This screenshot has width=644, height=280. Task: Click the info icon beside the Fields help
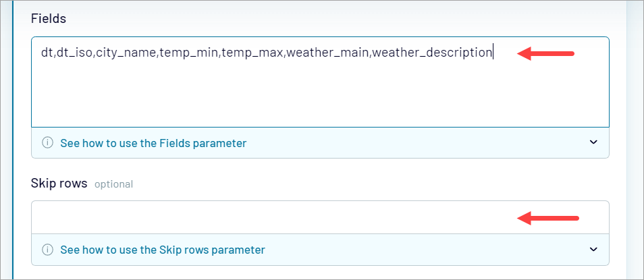(x=48, y=143)
